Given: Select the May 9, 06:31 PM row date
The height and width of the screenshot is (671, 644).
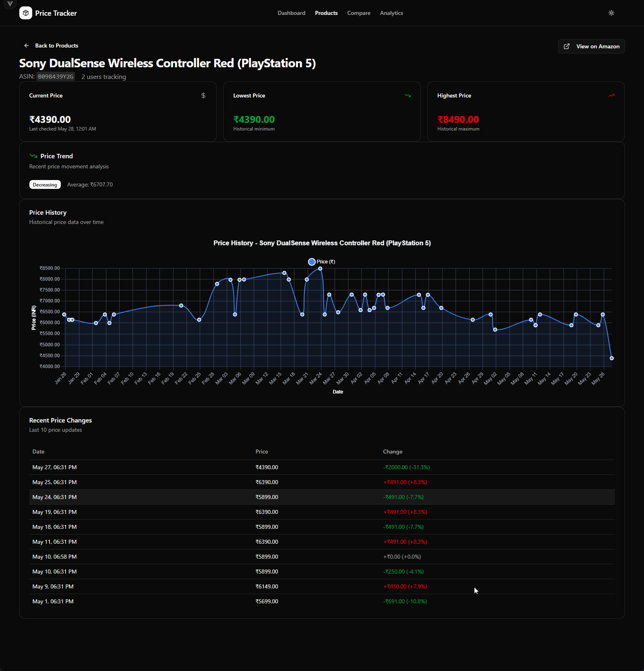Looking at the screenshot, I should tap(53, 586).
